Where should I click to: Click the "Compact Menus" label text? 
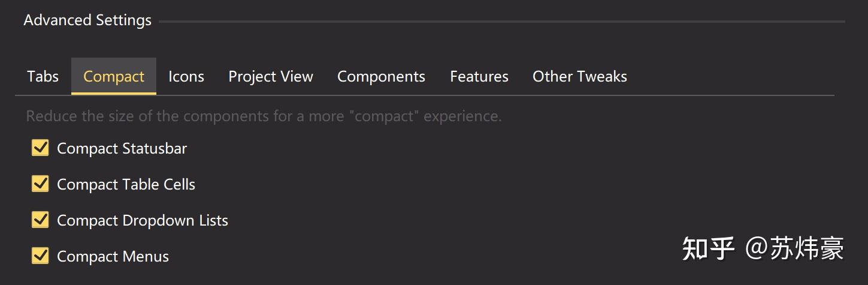click(x=113, y=257)
